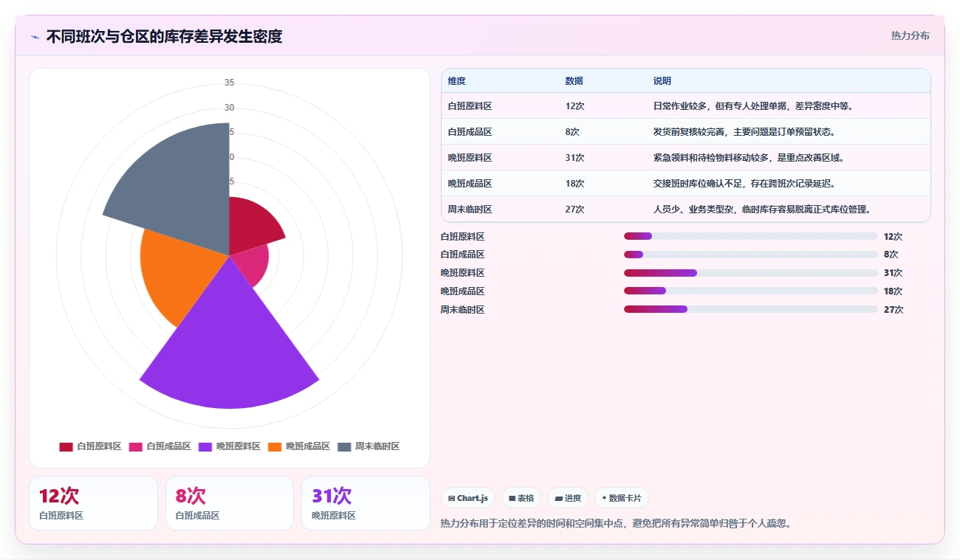The height and width of the screenshot is (560, 960).
Task: Open the 12次 白班原料区 data card
Action: [93, 503]
